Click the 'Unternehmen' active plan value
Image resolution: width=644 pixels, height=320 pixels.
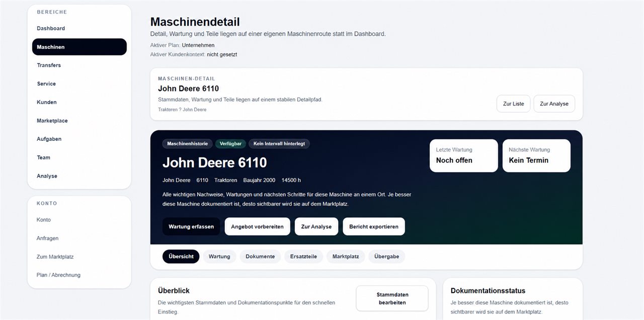[198, 45]
